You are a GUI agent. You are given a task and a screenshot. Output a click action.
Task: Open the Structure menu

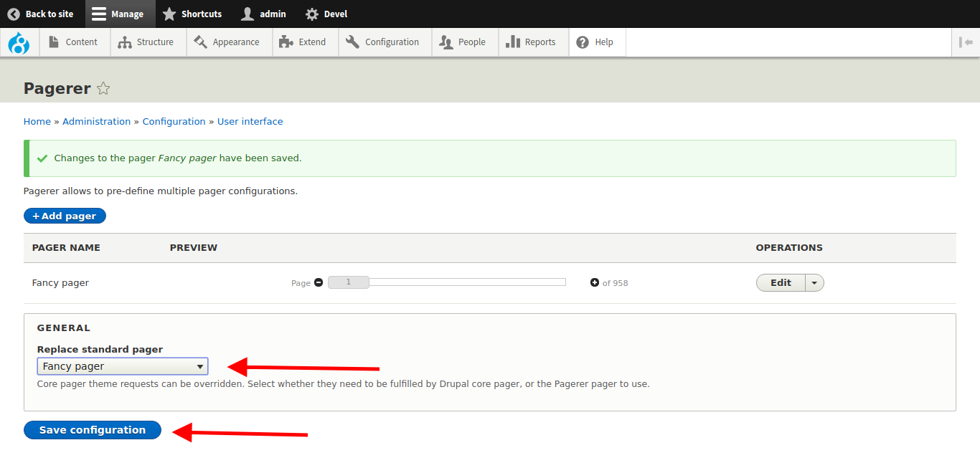pyautogui.click(x=147, y=42)
